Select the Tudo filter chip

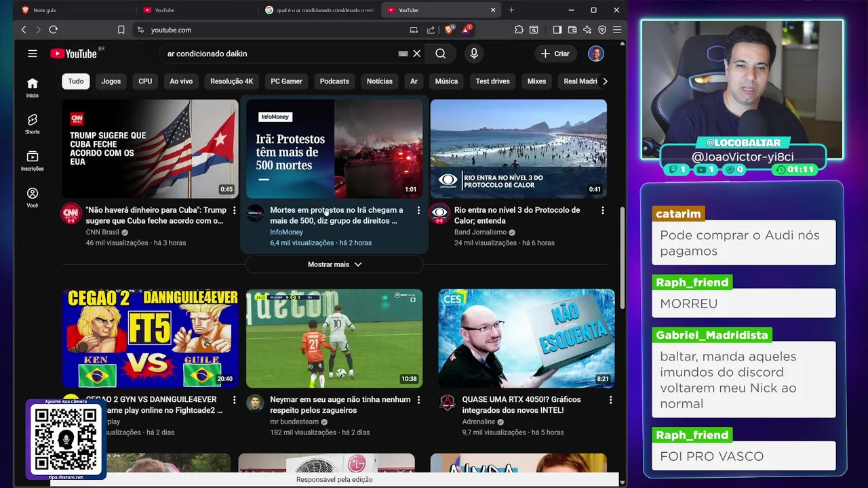[76, 81]
